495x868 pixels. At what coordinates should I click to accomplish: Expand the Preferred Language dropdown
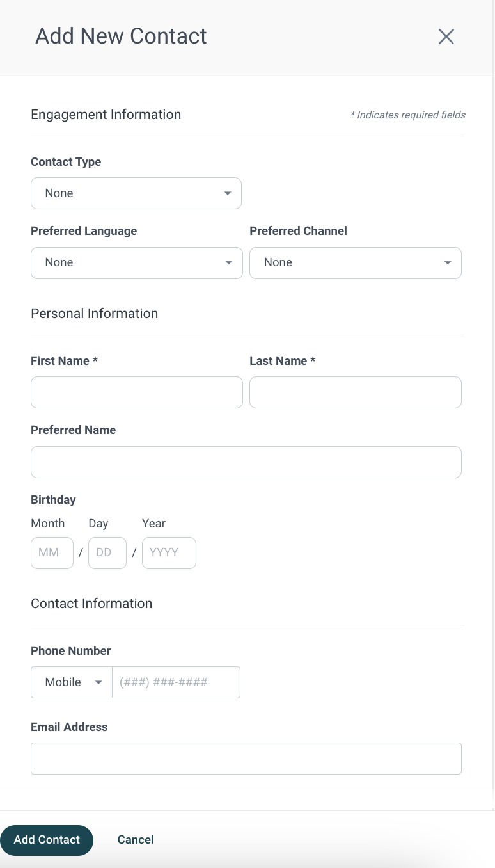coord(136,262)
